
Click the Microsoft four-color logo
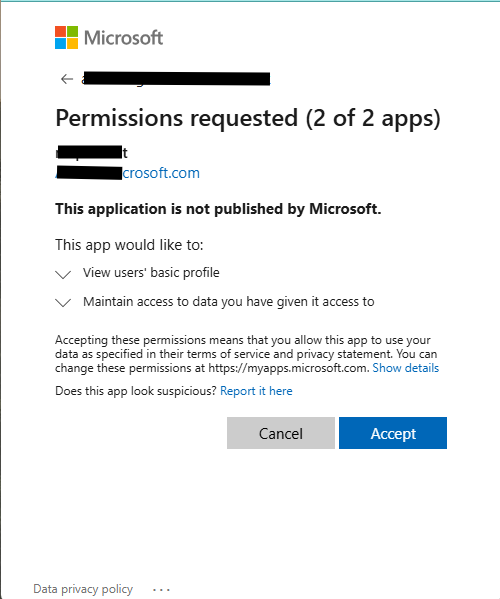[66, 37]
